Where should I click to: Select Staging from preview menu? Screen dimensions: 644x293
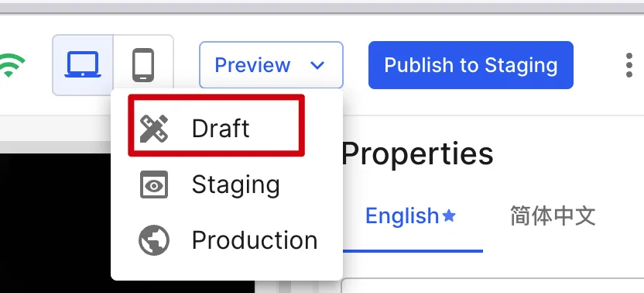pyautogui.click(x=227, y=184)
